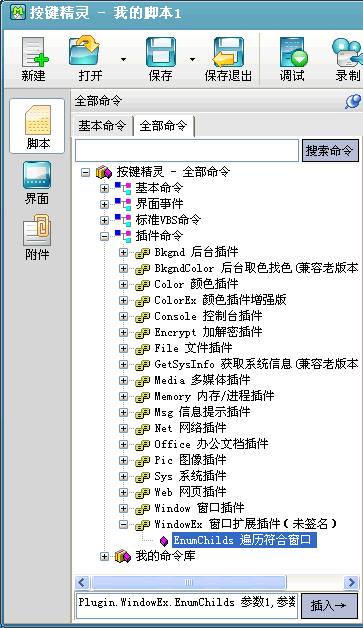The image size is (363, 628).
Task: Collapse the 按键精灵 - 全部命令 root node
Action: 85,172
